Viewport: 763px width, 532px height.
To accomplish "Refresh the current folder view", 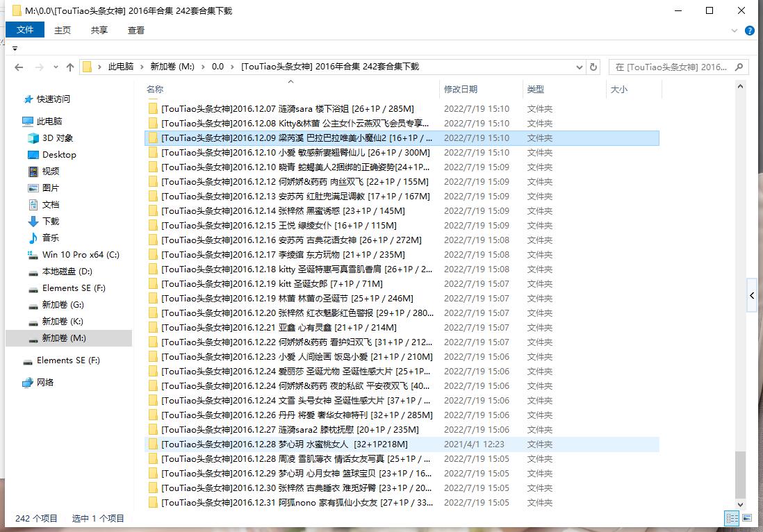I will [x=593, y=67].
